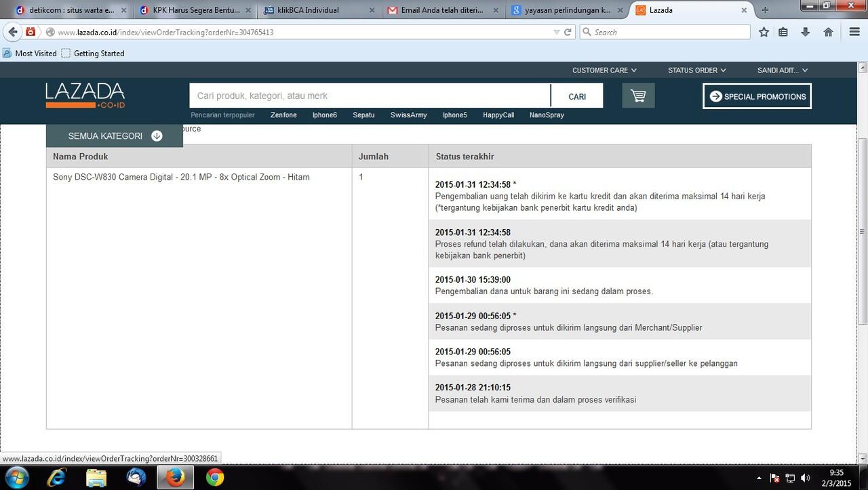The width and height of the screenshot is (868, 490).
Task: Search popular term Iphone6
Action: tap(325, 115)
